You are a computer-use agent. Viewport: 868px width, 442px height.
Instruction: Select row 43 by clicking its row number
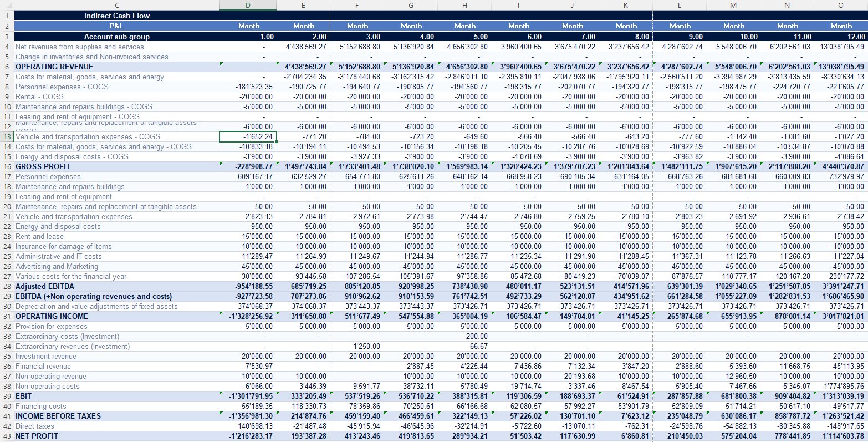click(6, 437)
